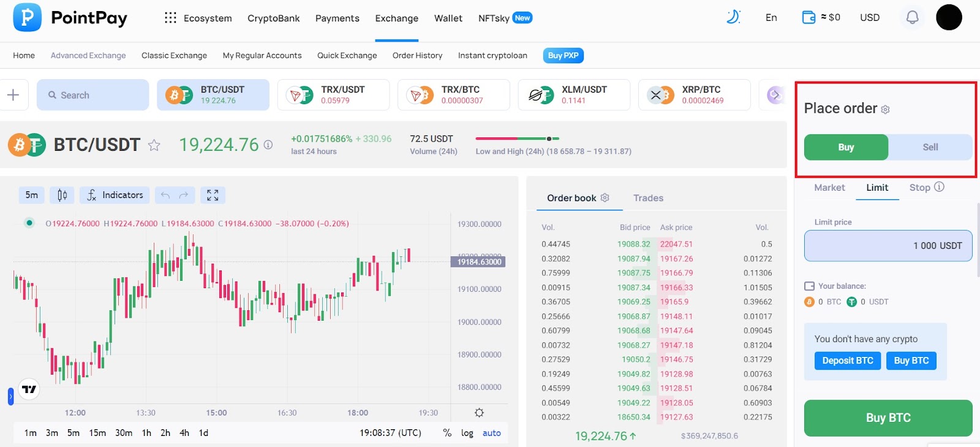Focus the pair Search field
Viewport: 980px width, 447px height.
tap(92, 95)
